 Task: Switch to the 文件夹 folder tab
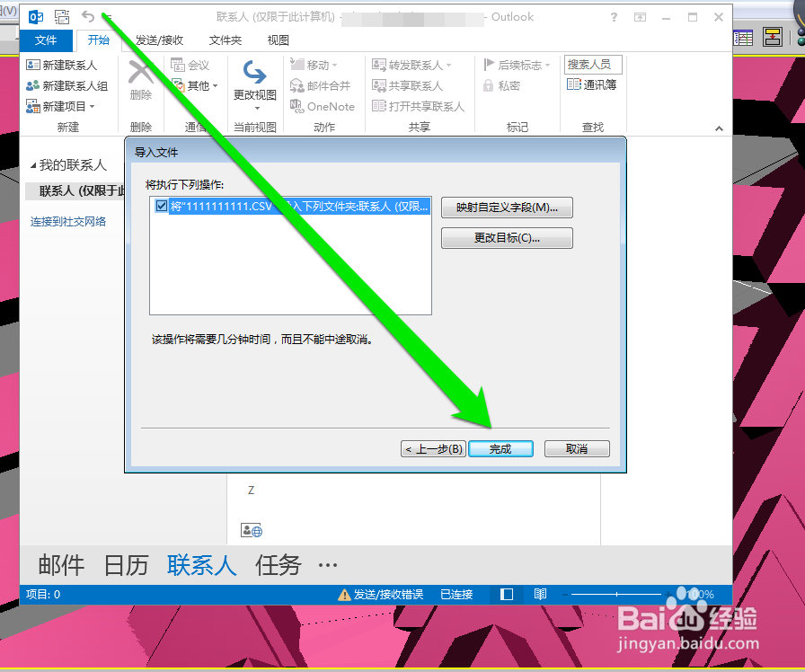pos(226,40)
